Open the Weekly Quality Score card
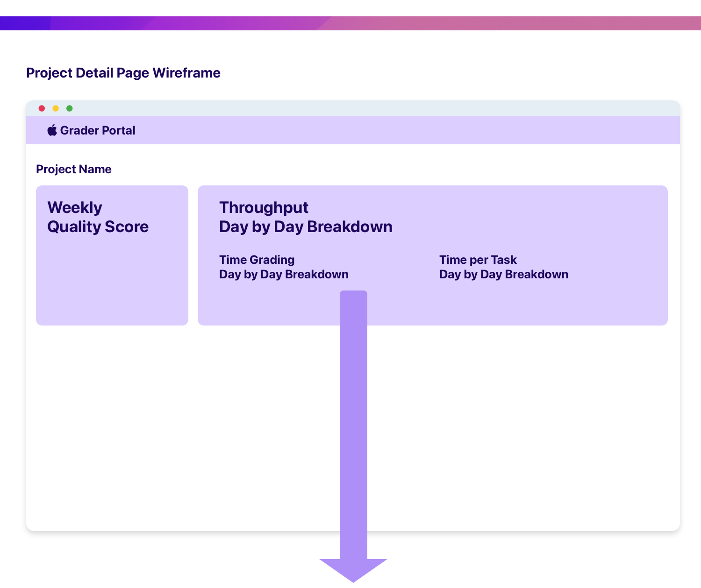The image size is (701, 588). coord(112,280)
